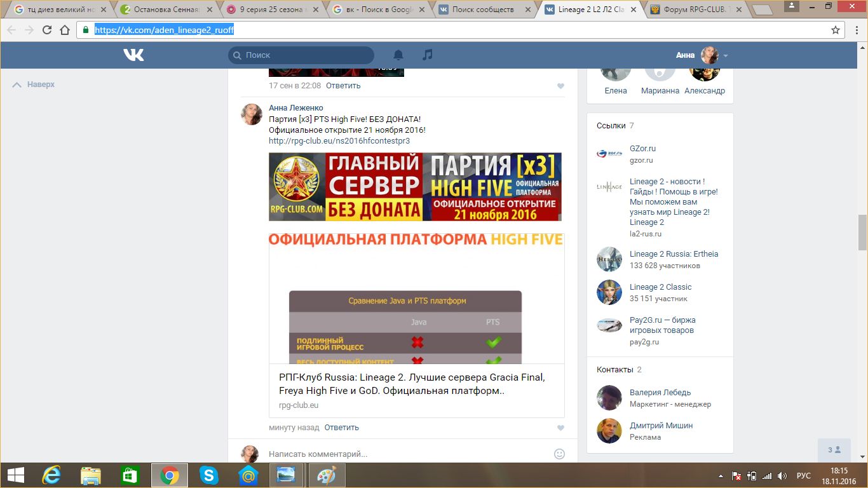
Task: Reply to Анна Леженко's comment
Action: (342, 428)
